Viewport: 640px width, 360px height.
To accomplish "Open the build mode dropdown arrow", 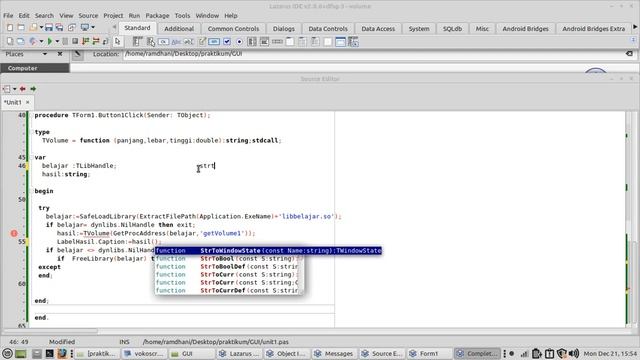I will [41, 41].
